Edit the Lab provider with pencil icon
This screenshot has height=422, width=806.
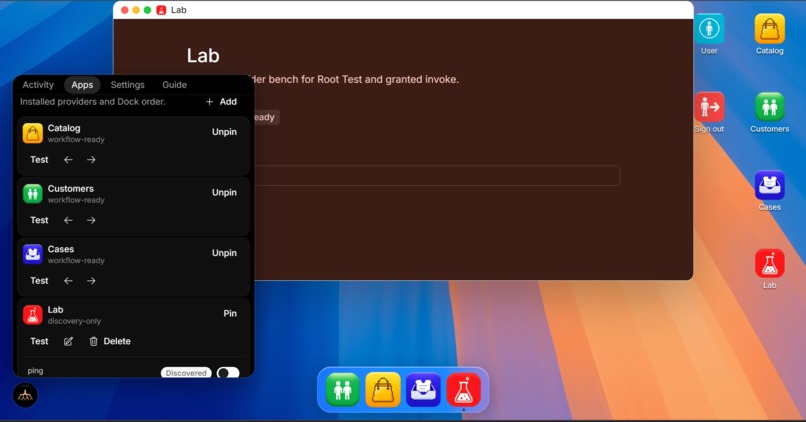click(x=68, y=341)
